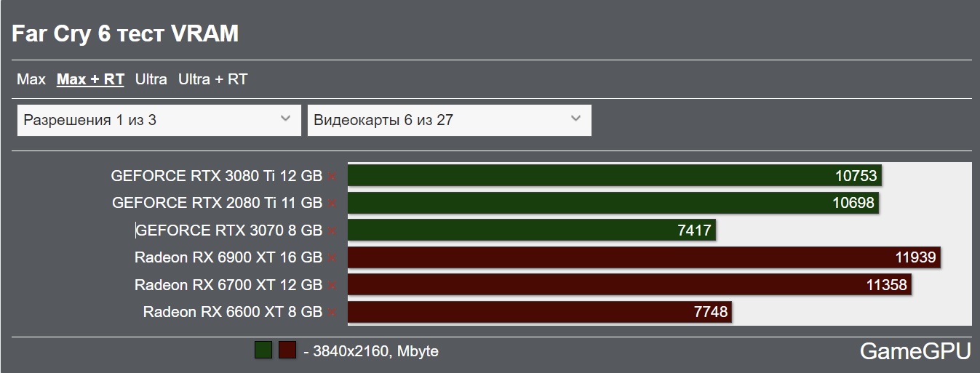Viewport: 980px width, 373px height.
Task: Open the Ultra + RT tab
Action: coord(212,79)
